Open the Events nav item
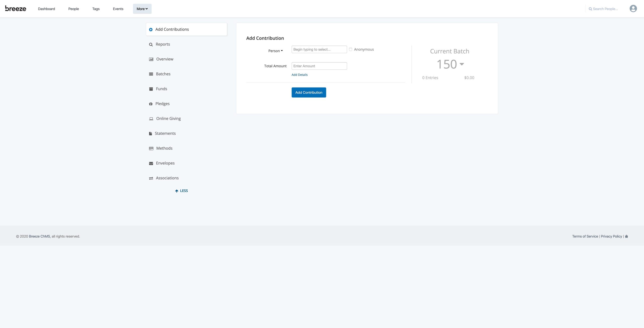644x328 pixels. (x=118, y=9)
